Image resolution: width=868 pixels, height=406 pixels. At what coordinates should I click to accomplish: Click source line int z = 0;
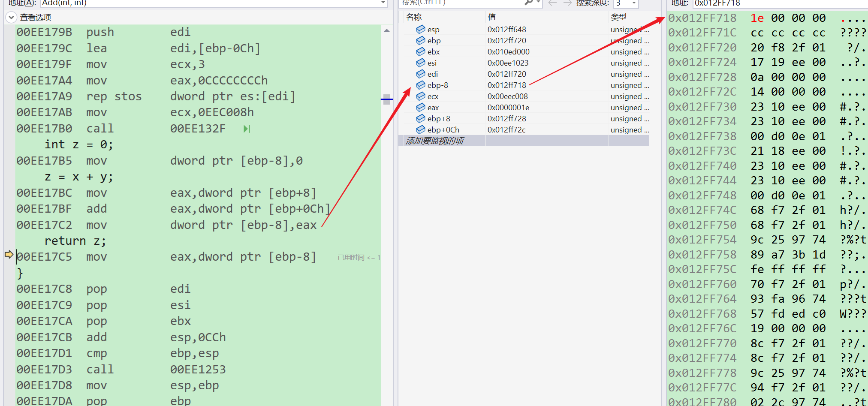79,144
